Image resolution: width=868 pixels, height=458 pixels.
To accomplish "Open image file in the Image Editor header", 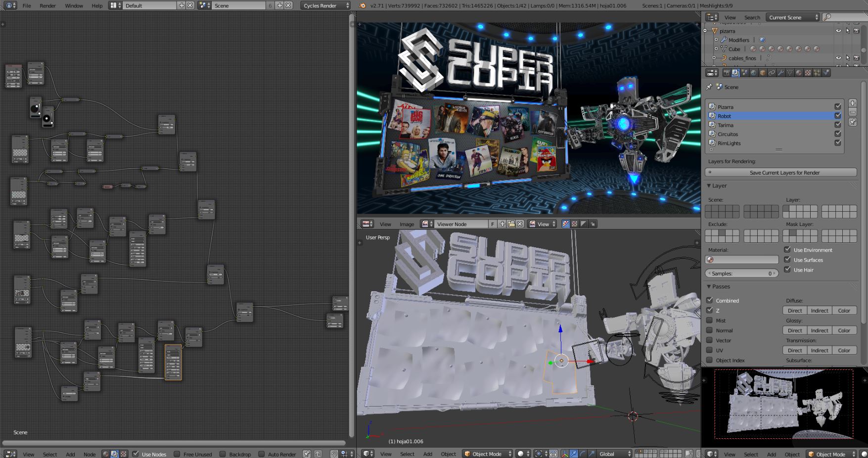I will pyautogui.click(x=511, y=224).
